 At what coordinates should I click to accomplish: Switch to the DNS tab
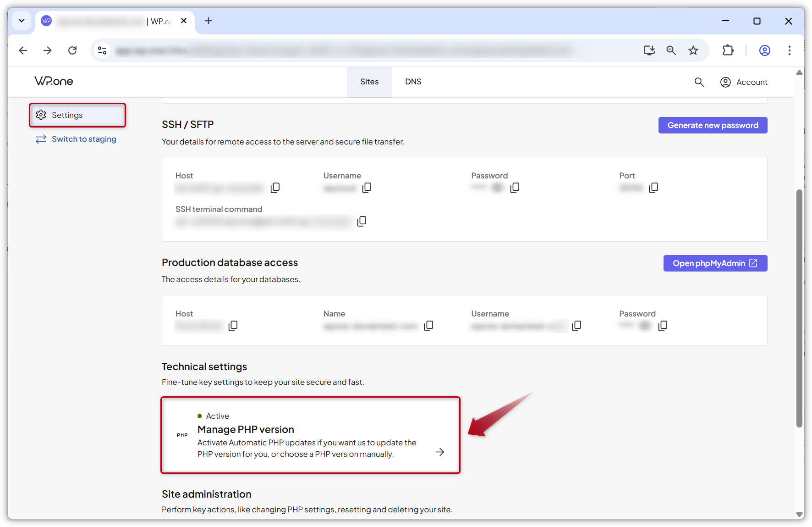pos(413,82)
